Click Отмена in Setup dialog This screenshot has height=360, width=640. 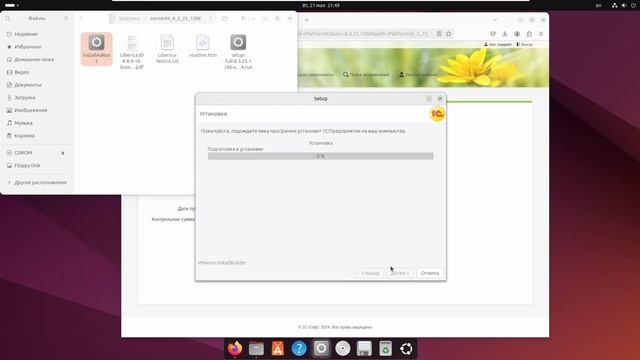430,273
